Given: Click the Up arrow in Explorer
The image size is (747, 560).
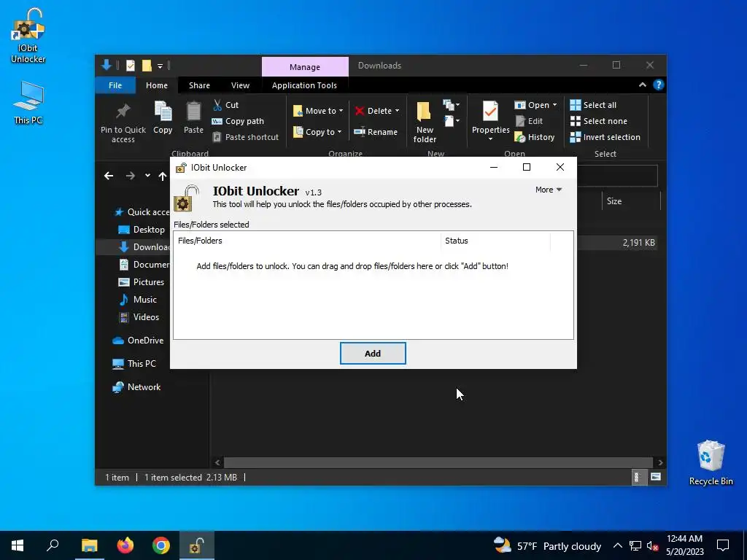Looking at the screenshot, I should tap(163, 176).
